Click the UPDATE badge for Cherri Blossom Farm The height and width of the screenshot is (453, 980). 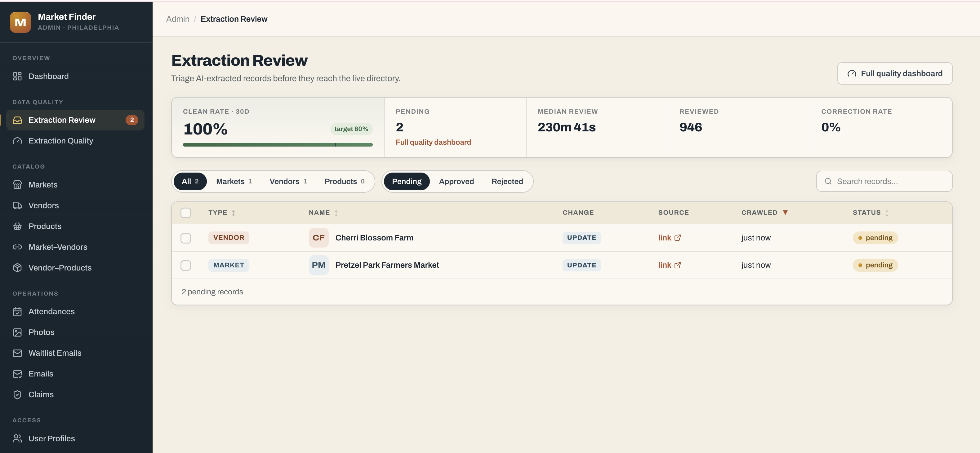581,238
